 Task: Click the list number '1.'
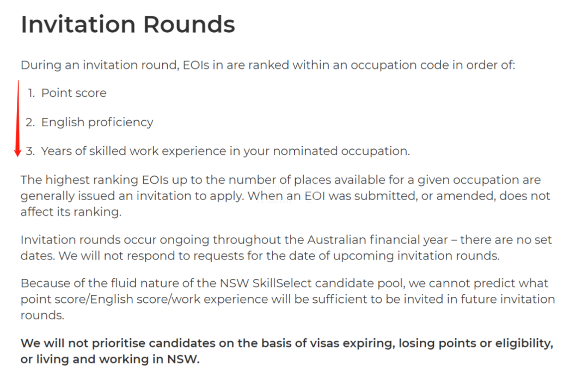(32, 93)
